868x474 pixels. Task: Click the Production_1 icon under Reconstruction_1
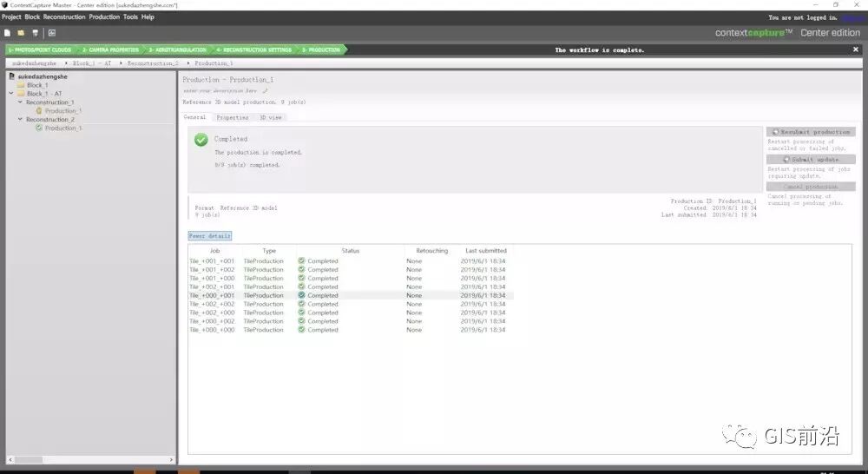coord(39,111)
